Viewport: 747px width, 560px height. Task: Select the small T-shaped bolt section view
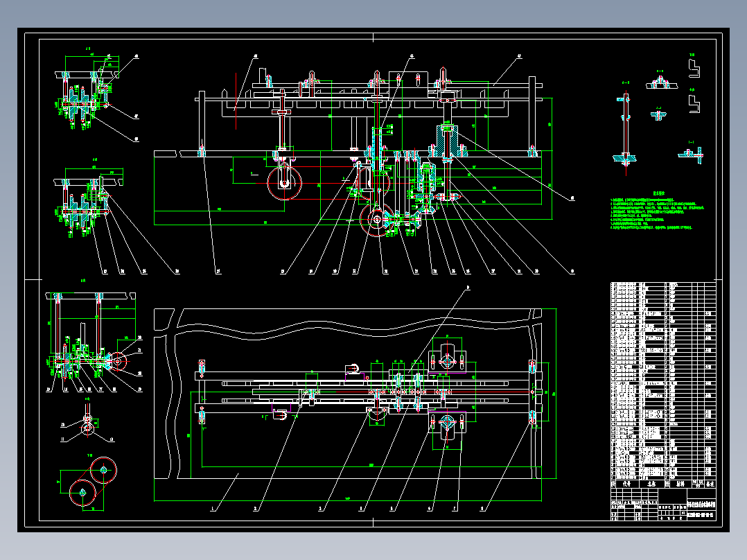[x=658, y=114]
